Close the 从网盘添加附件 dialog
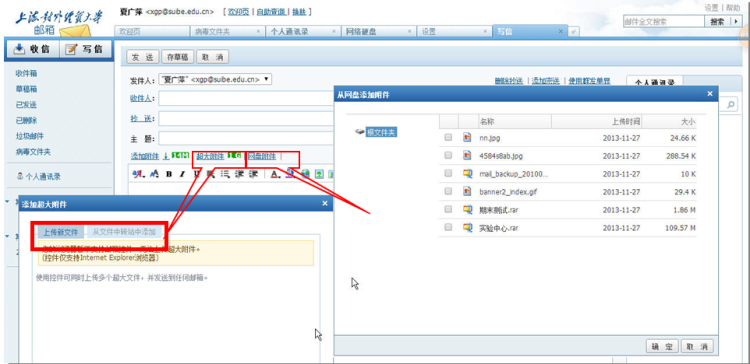 710,94
